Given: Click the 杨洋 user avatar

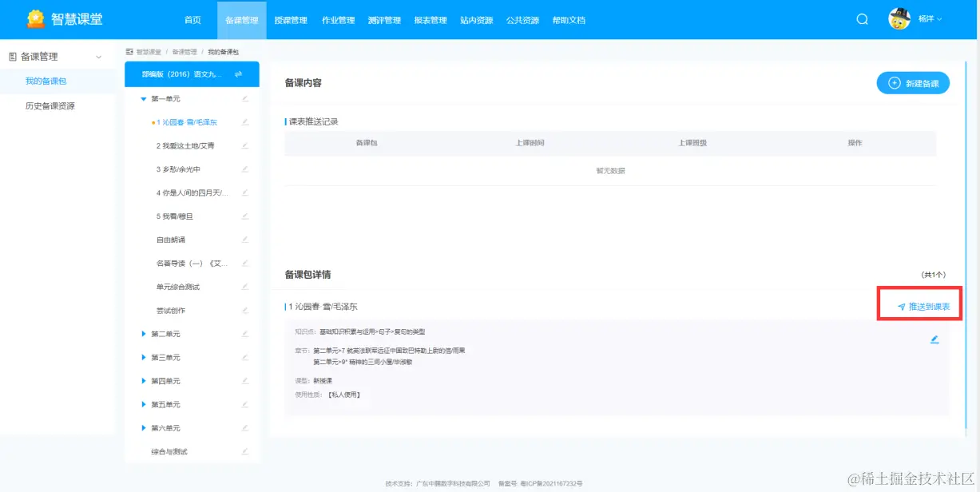Looking at the screenshot, I should click(x=898, y=18).
